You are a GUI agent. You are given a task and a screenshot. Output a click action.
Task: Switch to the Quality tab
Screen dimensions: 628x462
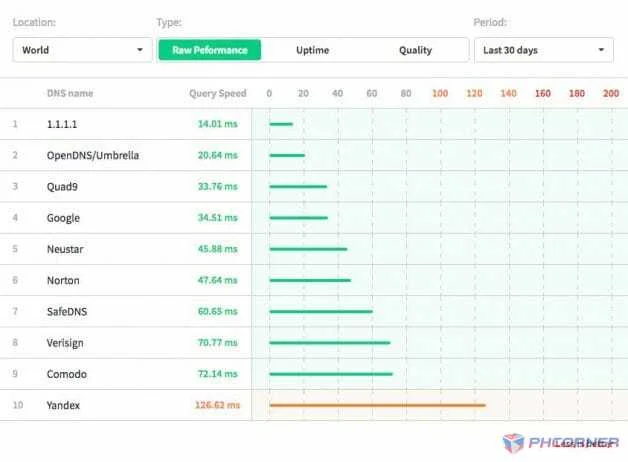(x=415, y=50)
